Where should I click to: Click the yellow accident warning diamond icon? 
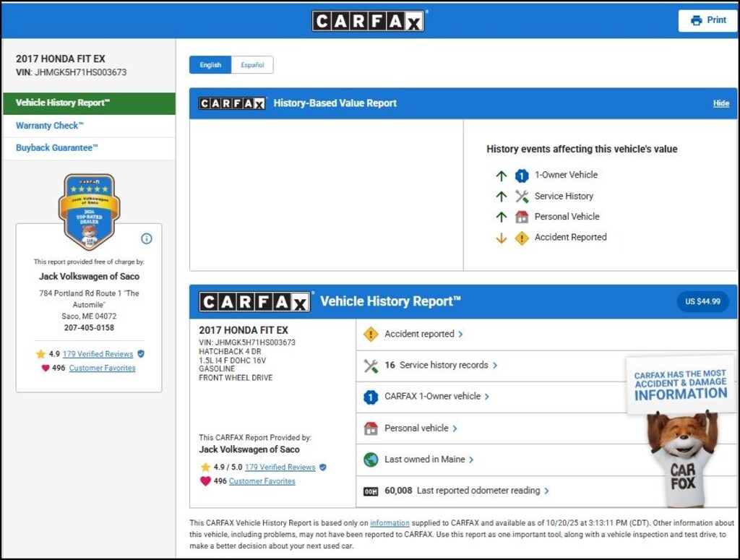[x=371, y=334]
